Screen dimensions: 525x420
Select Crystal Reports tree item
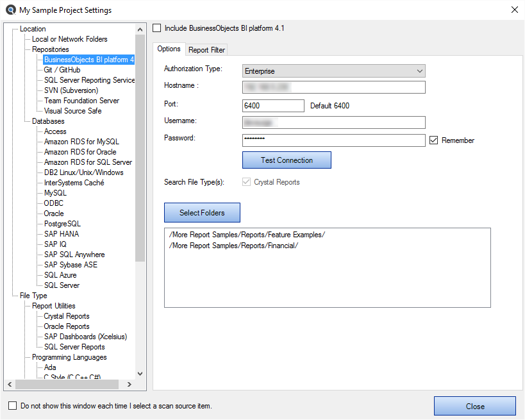[x=67, y=316]
